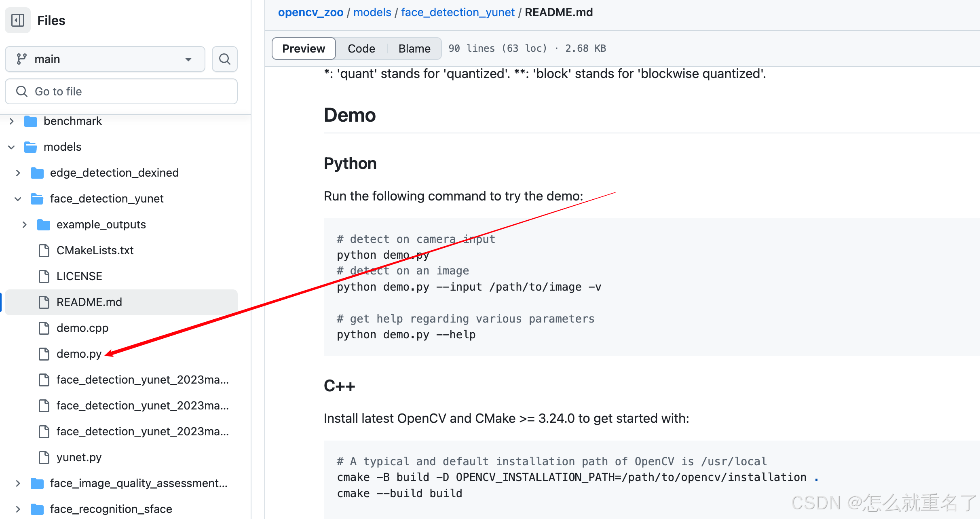Click the face_detection_yunet folder icon
Image resolution: width=980 pixels, height=519 pixels.
click(x=37, y=199)
